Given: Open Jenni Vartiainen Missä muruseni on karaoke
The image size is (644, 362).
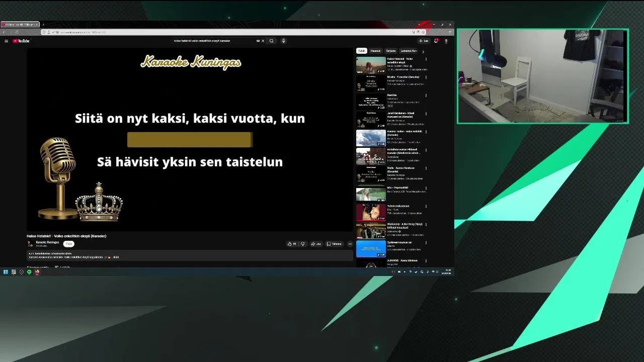Looking at the screenshot, I should (371, 120).
